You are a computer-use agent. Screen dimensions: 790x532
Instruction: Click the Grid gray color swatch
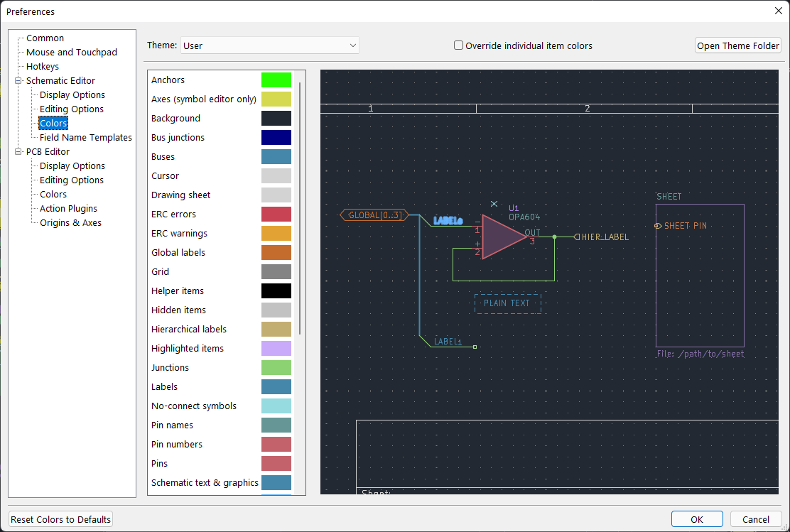[x=276, y=271]
